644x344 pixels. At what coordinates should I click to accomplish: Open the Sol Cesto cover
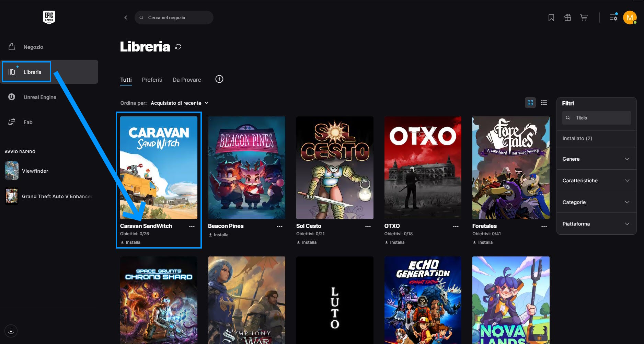pyautogui.click(x=335, y=168)
